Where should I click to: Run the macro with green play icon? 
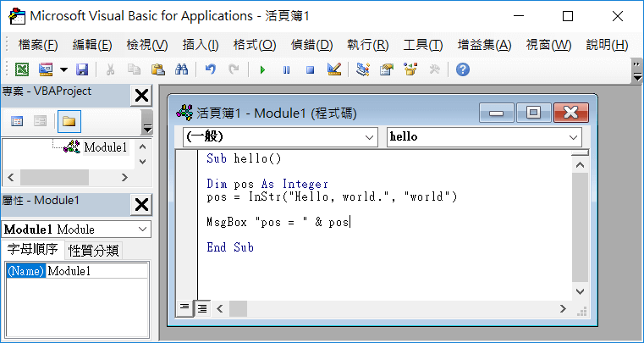(x=262, y=69)
